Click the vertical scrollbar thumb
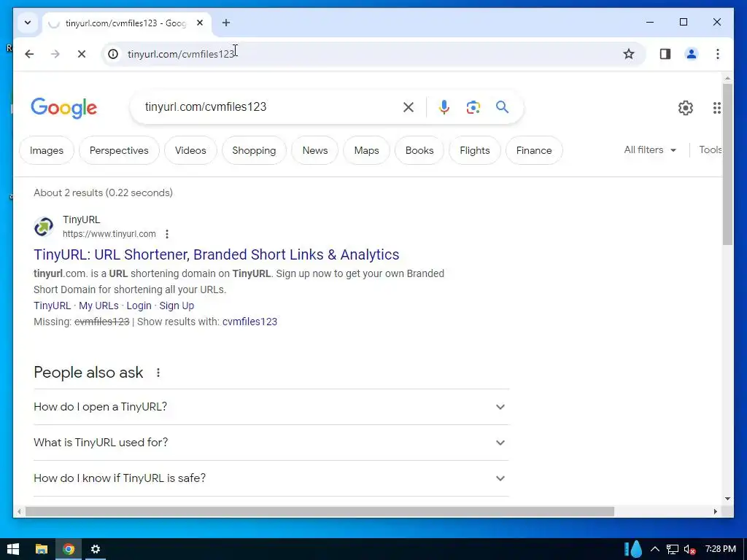747x560 pixels. coord(727,164)
